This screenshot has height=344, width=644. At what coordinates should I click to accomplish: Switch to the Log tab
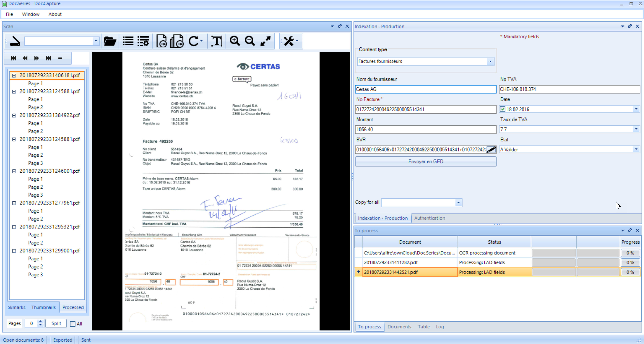440,327
